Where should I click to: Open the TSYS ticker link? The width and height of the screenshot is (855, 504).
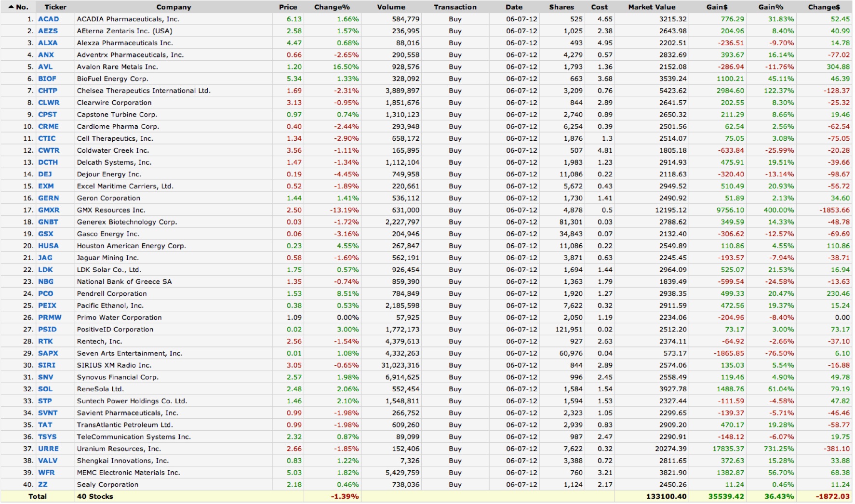click(x=47, y=437)
